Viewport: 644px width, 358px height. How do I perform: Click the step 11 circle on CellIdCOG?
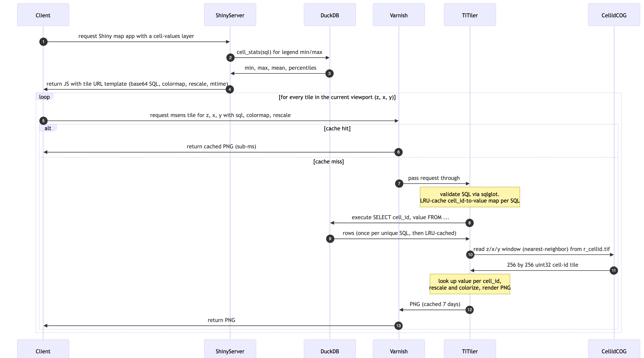tap(614, 270)
